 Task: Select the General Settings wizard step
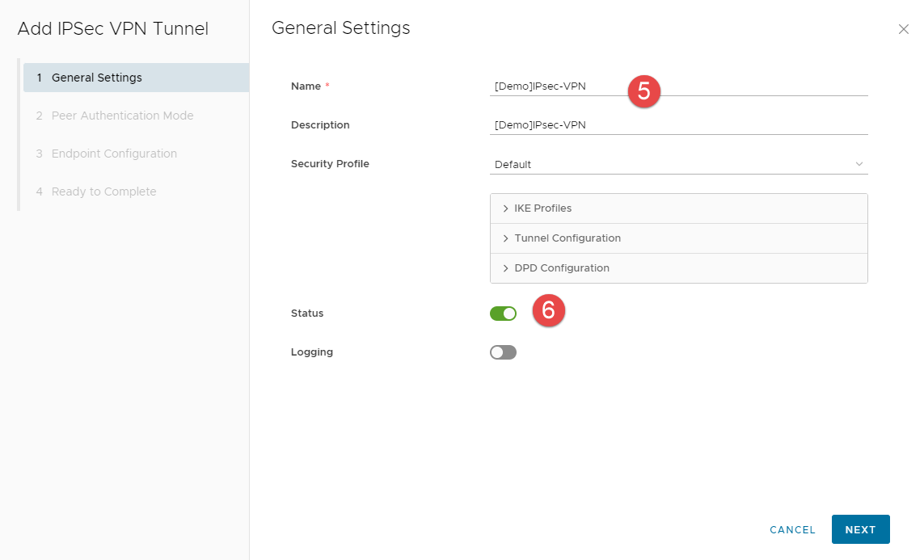(97, 78)
